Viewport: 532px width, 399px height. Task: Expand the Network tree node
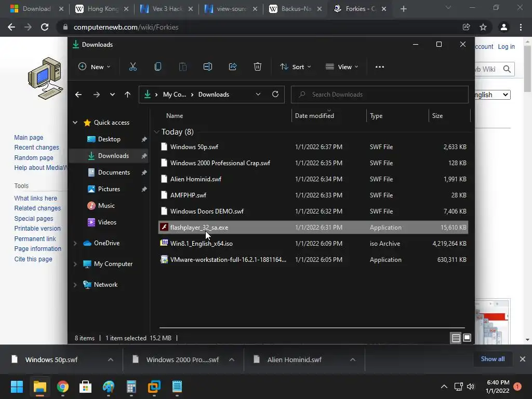coord(75,285)
